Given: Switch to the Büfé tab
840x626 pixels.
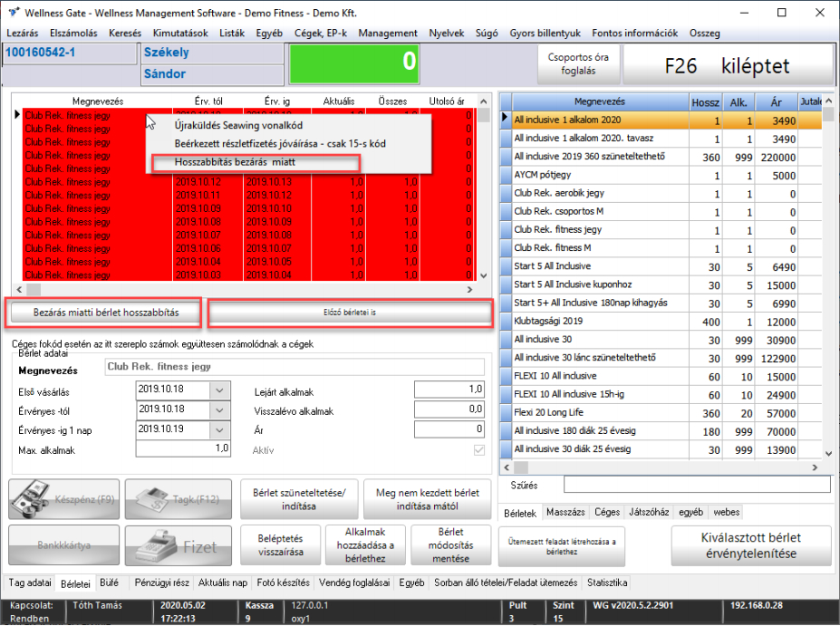Looking at the screenshot, I should point(110,583).
